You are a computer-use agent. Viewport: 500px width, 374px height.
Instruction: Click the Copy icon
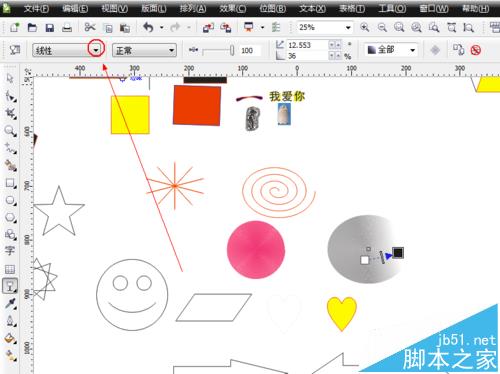108,28
